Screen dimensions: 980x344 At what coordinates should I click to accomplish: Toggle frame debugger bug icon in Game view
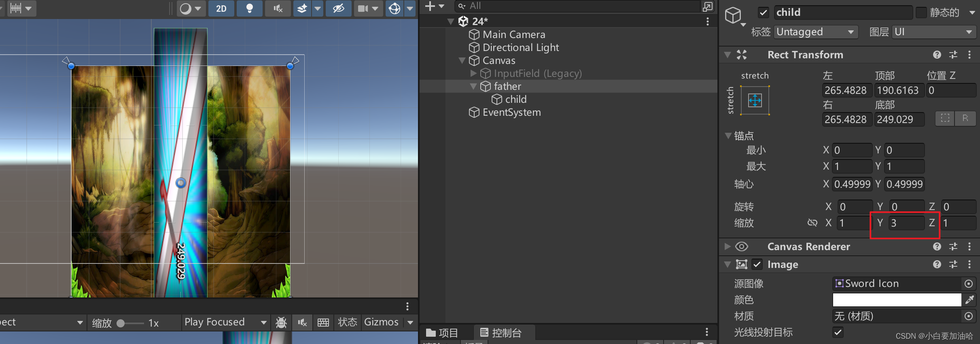[x=281, y=323]
